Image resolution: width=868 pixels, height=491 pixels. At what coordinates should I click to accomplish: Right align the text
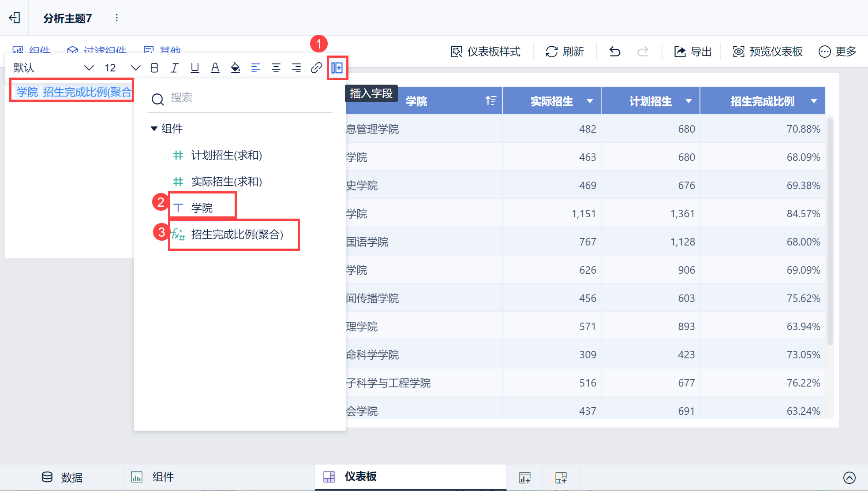point(296,68)
